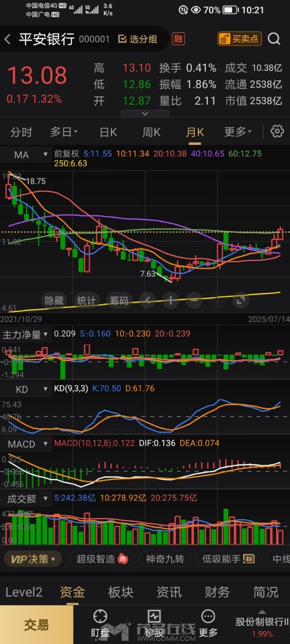Toggle the 选分组 watchlist checkbox
The image size is (290, 644).
tap(137, 39)
